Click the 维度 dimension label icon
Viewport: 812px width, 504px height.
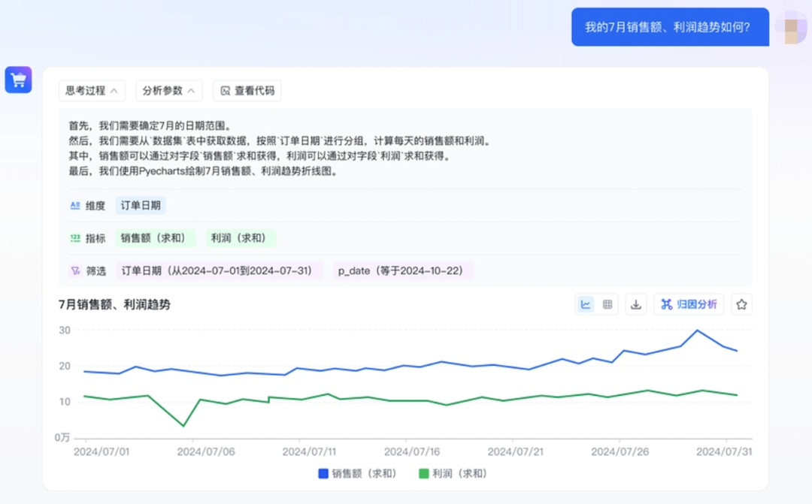pos(75,205)
